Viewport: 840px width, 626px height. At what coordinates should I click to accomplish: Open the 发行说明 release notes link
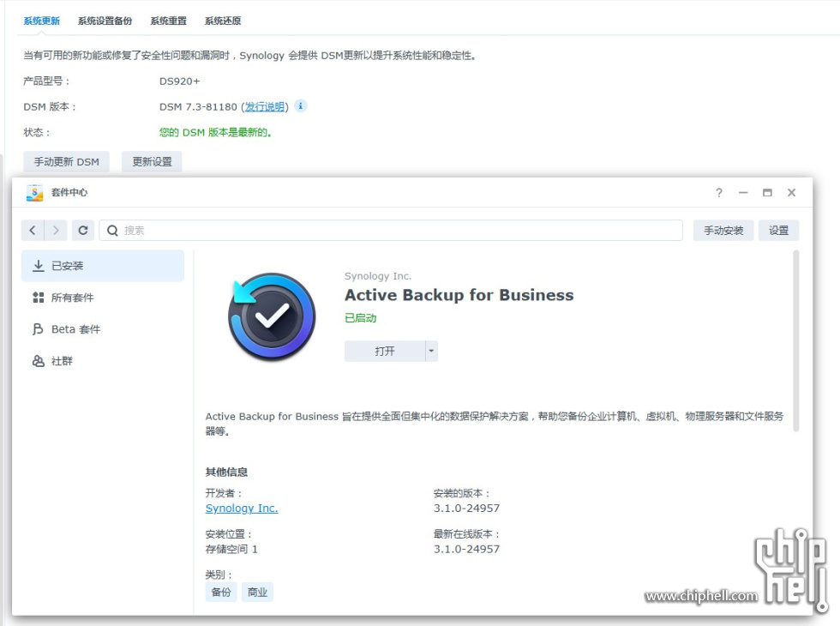[265, 107]
